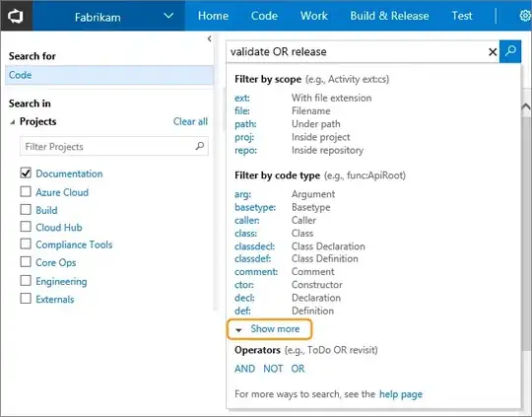This screenshot has height=417, width=532.
Task: Open the help page link
Action: click(x=401, y=394)
